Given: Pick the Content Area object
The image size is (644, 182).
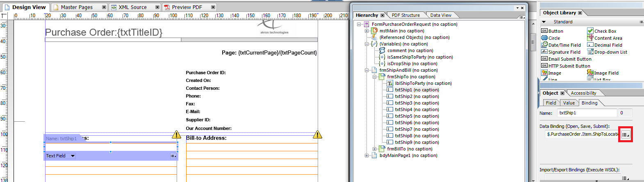Looking at the screenshot, I should pos(605,38).
